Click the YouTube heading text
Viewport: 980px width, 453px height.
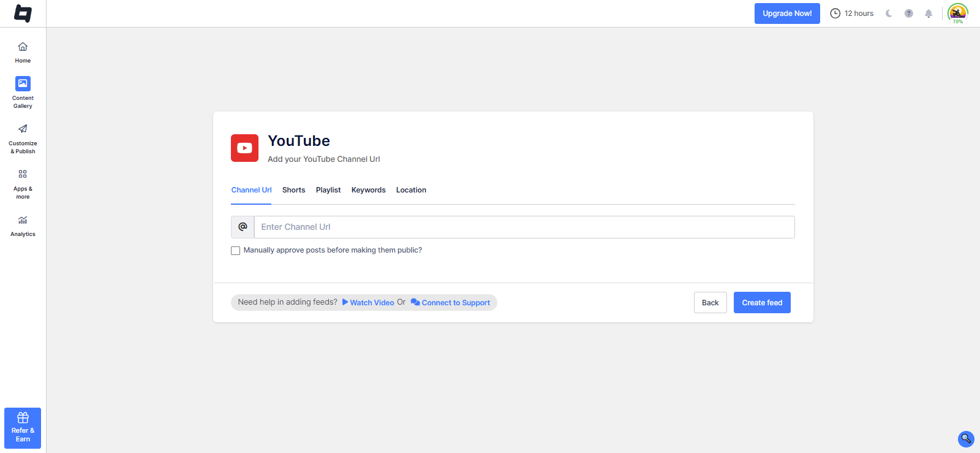point(299,141)
